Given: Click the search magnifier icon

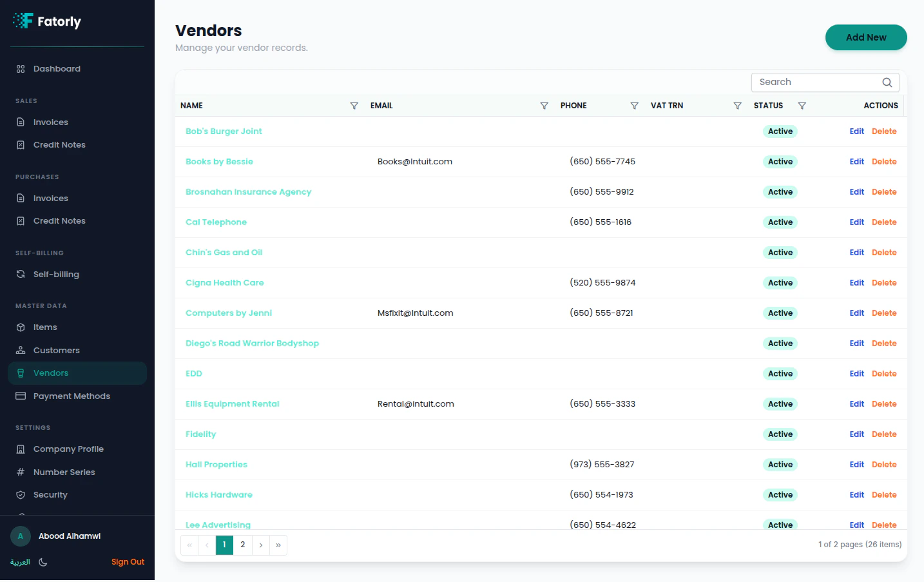Looking at the screenshot, I should (887, 82).
